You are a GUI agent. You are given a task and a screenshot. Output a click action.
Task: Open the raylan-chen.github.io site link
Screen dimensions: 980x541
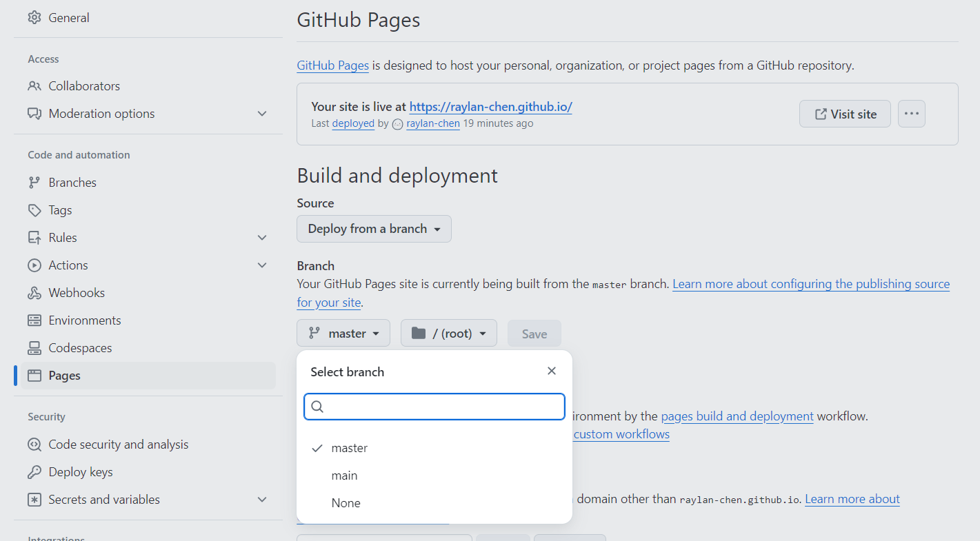pyautogui.click(x=490, y=107)
